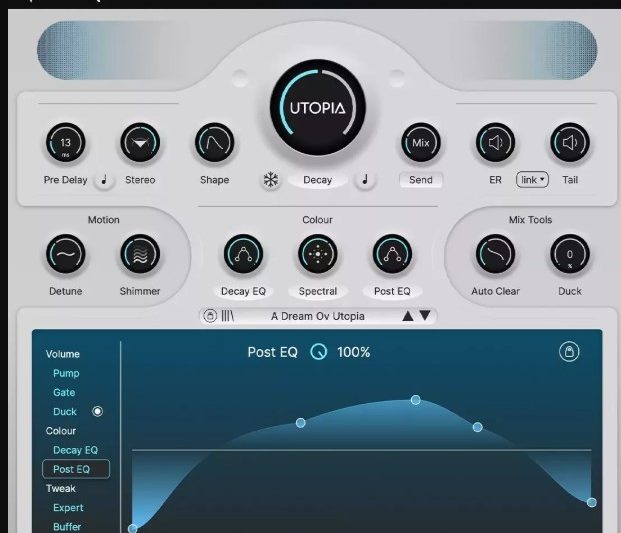Open the Gate section in sidebar
This screenshot has width=621, height=533.
point(64,392)
